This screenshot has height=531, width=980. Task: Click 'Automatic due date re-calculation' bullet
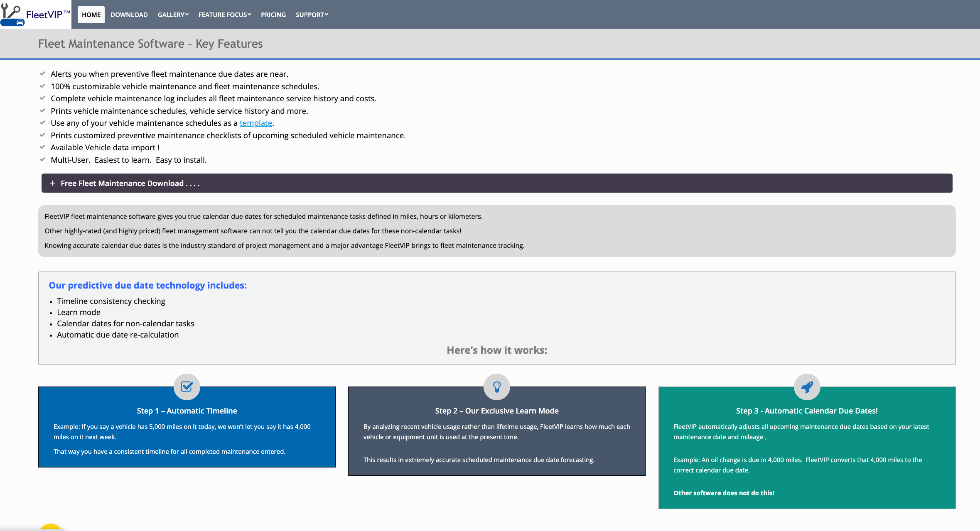click(x=118, y=335)
